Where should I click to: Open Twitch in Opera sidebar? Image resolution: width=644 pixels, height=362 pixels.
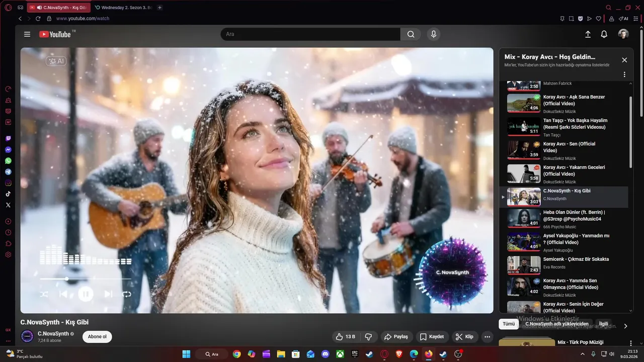pos(8,138)
